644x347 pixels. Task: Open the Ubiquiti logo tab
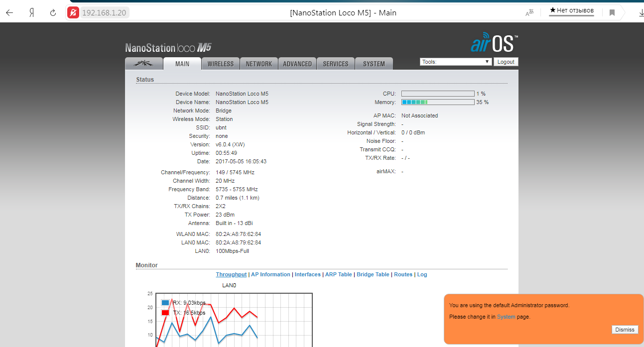pos(144,64)
